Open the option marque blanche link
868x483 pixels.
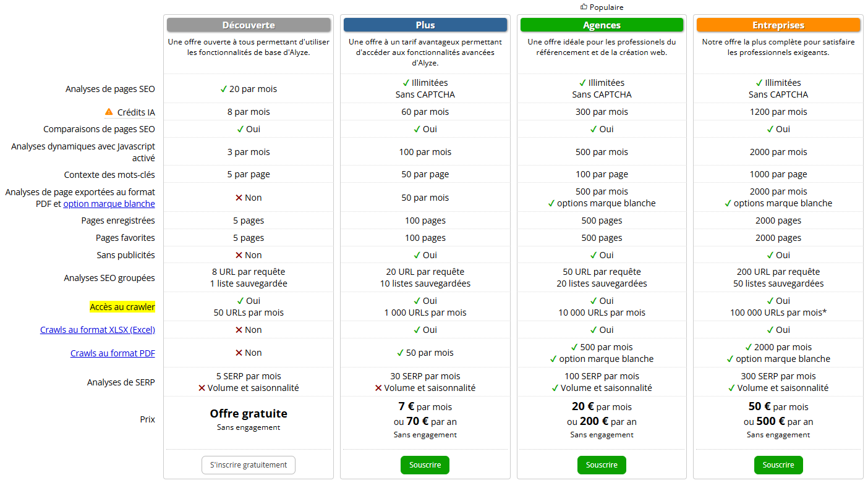[109, 204]
